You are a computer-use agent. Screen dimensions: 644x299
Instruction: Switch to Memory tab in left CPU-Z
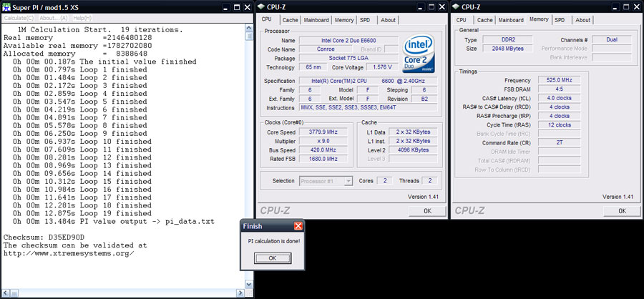tap(344, 20)
